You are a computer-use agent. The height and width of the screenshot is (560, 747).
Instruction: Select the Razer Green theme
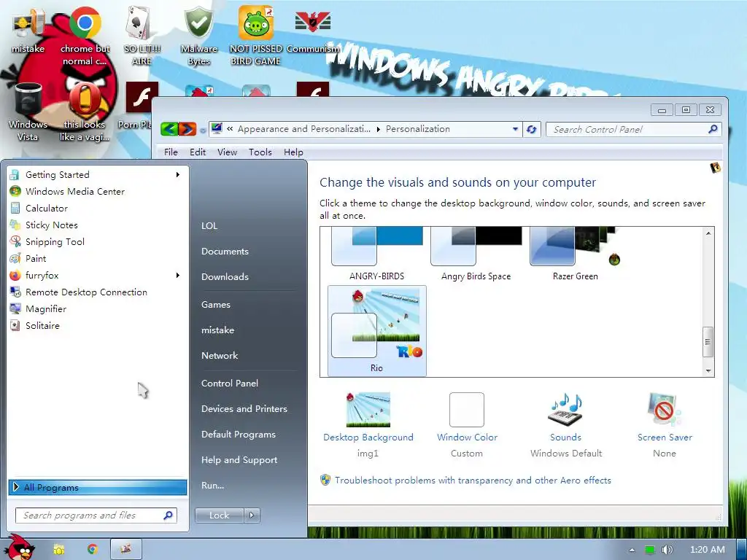click(x=575, y=254)
